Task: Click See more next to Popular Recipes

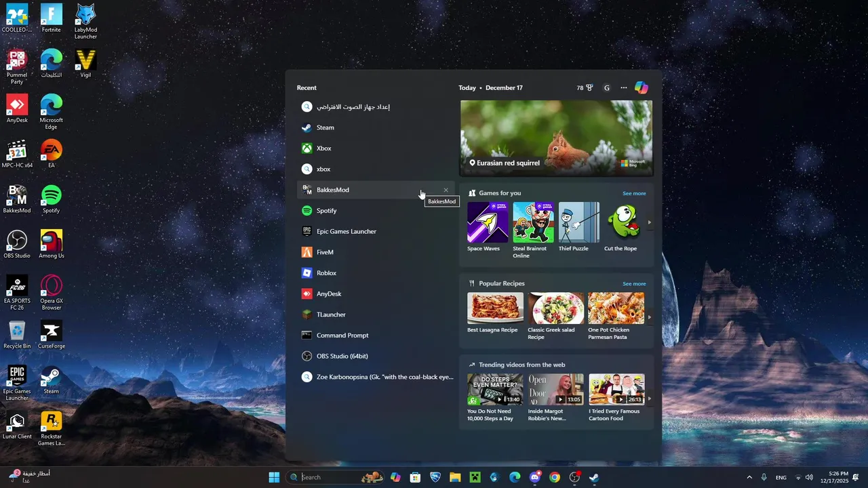Action: [634, 284]
